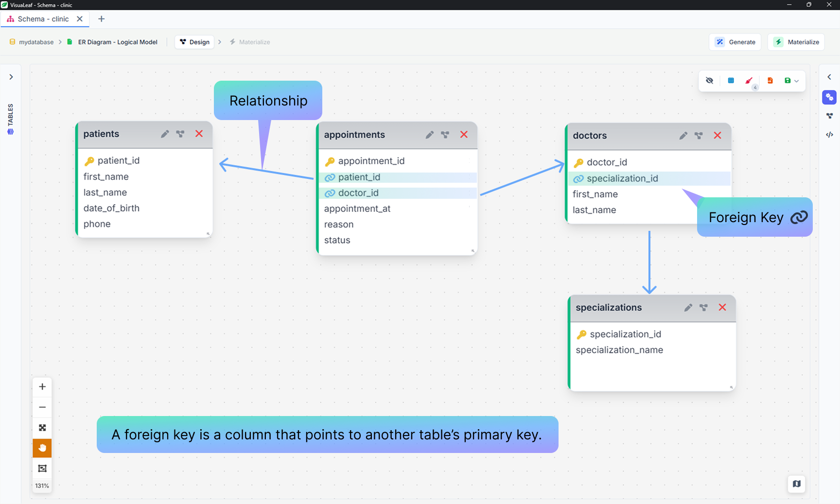This screenshot has width=840, height=504.
Task: Click relationship icon on patients table
Action: (x=180, y=134)
